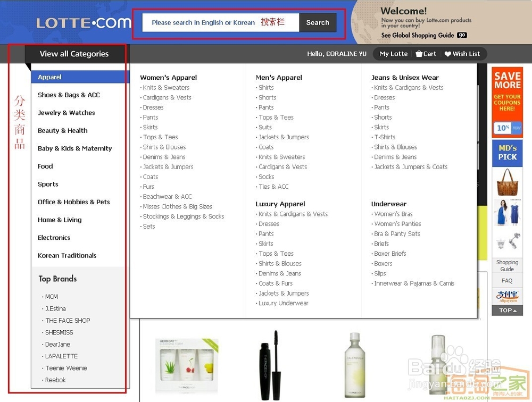
Task: Open Men's Suits link
Action: pyautogui.click(x=265, y=127)
